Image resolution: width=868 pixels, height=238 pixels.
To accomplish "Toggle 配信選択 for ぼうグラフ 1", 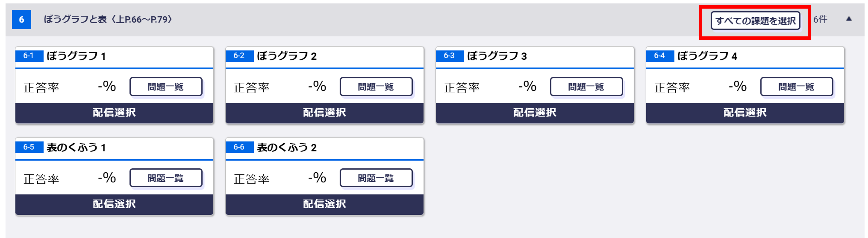I will (114, 113).
